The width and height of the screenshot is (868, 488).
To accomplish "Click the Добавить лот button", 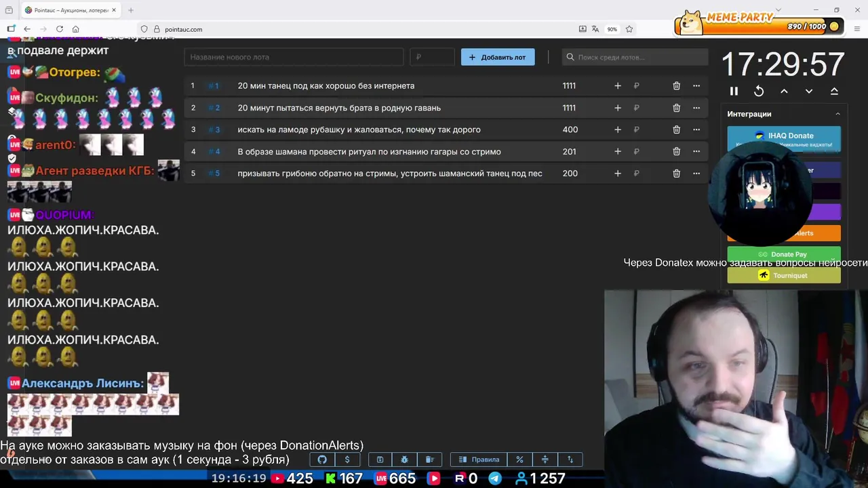I will tap(498, 57).
